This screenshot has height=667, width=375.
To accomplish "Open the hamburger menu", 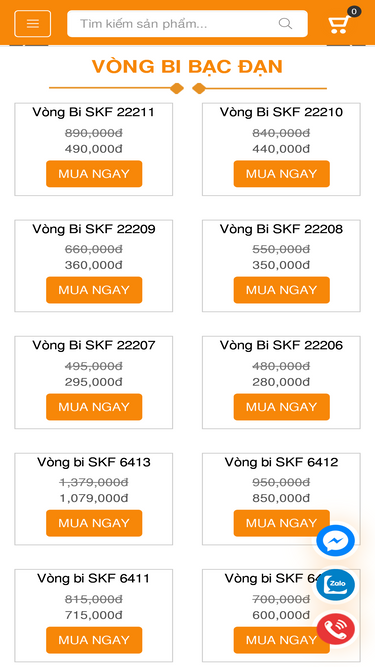I will (33, 23).
